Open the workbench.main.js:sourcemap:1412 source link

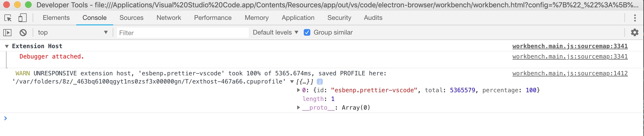(570, 73)
